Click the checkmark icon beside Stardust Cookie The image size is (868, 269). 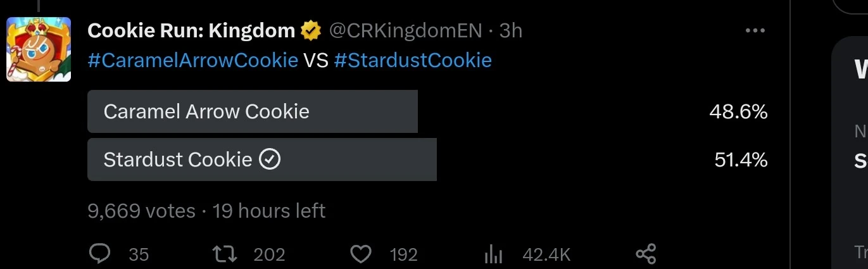(270, 160)
